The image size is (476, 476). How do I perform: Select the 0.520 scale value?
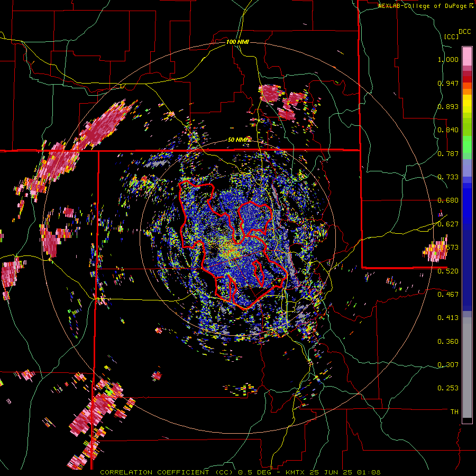(448, 271)
